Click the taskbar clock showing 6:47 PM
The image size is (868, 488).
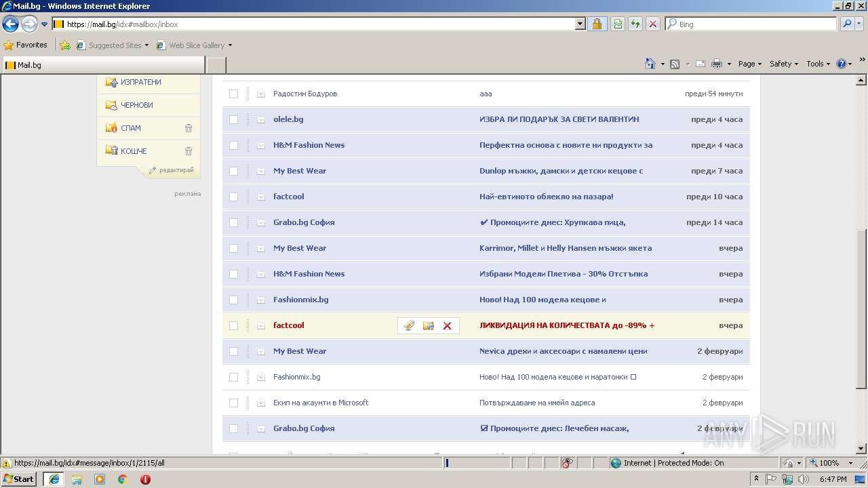833,479
